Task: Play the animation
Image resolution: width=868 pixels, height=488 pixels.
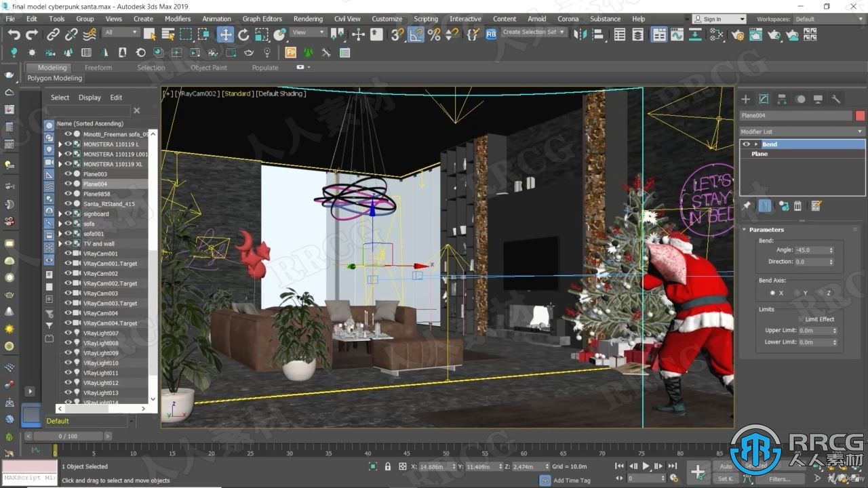Action: 646,466
